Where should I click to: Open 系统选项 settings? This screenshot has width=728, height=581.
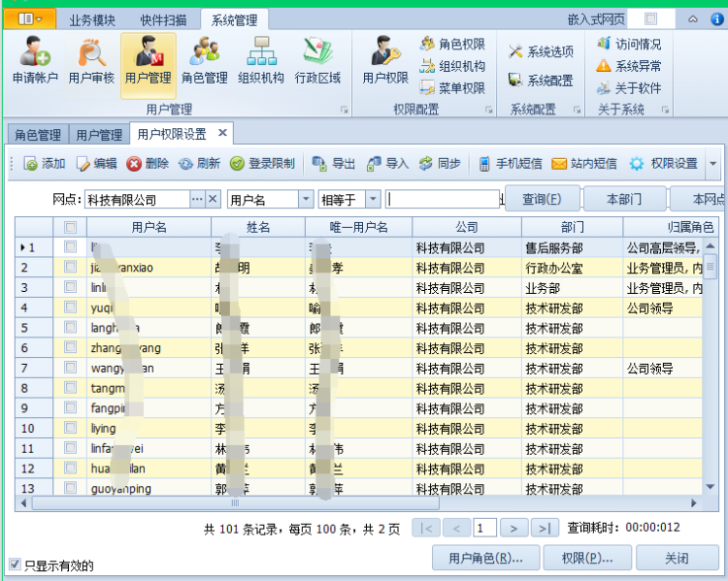pos(541,51)
